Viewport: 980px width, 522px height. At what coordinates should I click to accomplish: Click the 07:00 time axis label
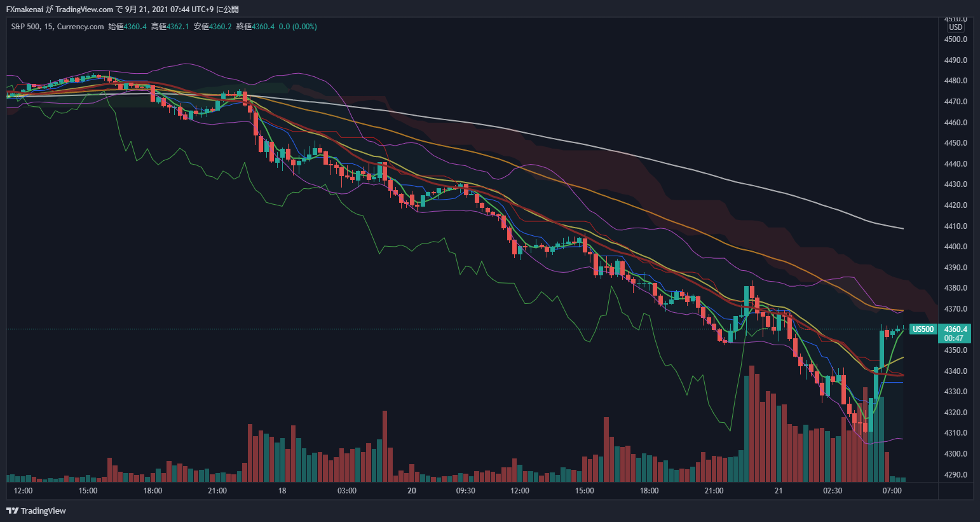tap(892, 491)
